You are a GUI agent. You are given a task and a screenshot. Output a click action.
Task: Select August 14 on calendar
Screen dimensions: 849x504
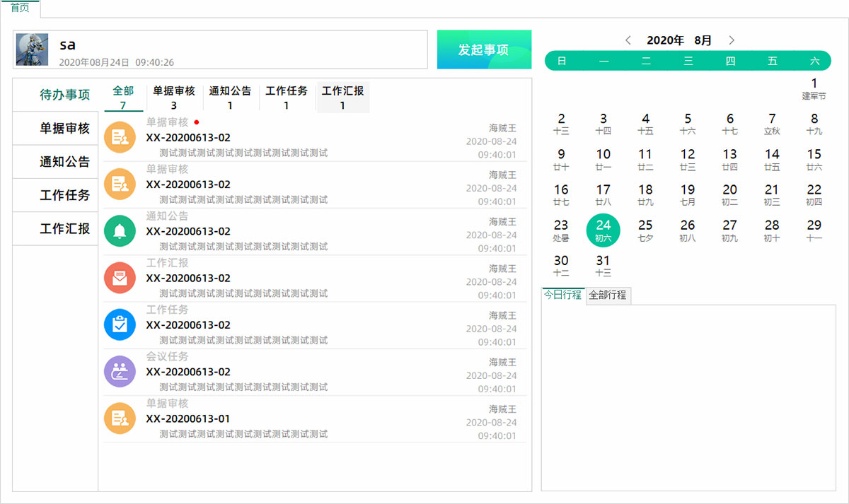[x=772, y=160]
